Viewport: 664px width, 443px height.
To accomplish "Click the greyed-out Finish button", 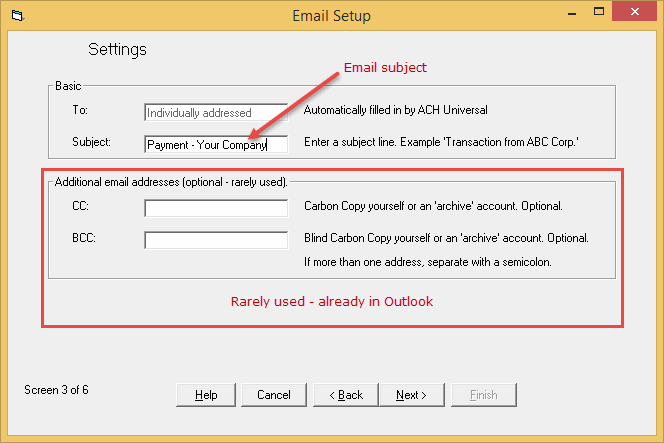I will coord(484,395).
